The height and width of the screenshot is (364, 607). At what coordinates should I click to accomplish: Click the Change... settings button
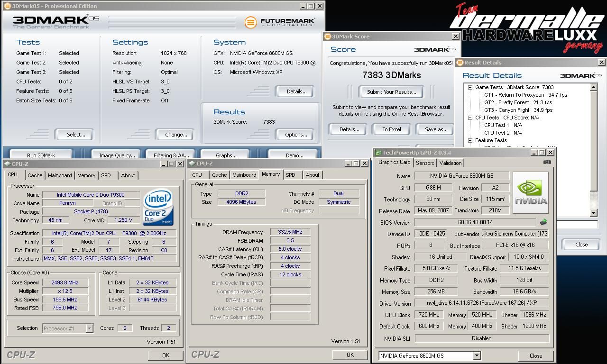(x=175, y=135)
